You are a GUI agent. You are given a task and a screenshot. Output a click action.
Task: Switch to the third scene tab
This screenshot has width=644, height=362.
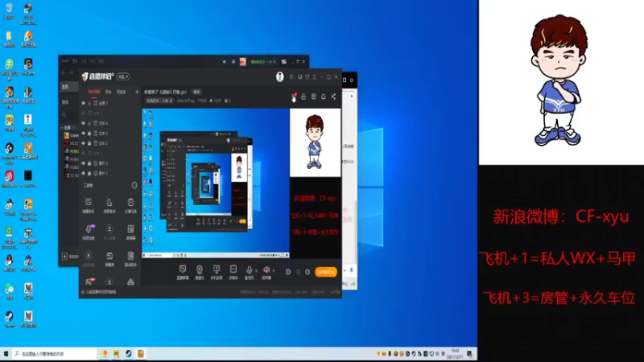coord(122,92)
